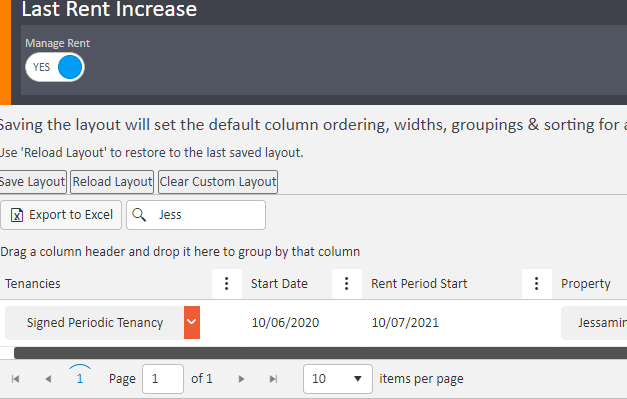Sort by the Tenancies column header
The height and width of the screenshot is (399, 627).
point(33,284)
